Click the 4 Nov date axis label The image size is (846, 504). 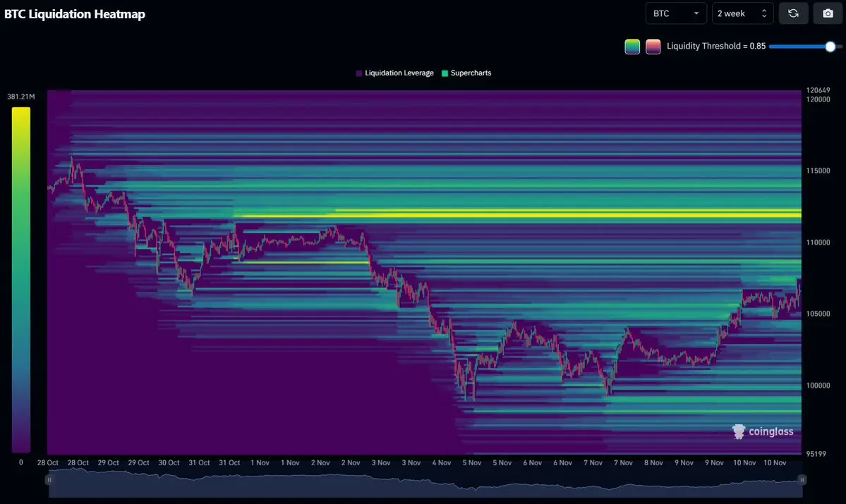point(441,463)
